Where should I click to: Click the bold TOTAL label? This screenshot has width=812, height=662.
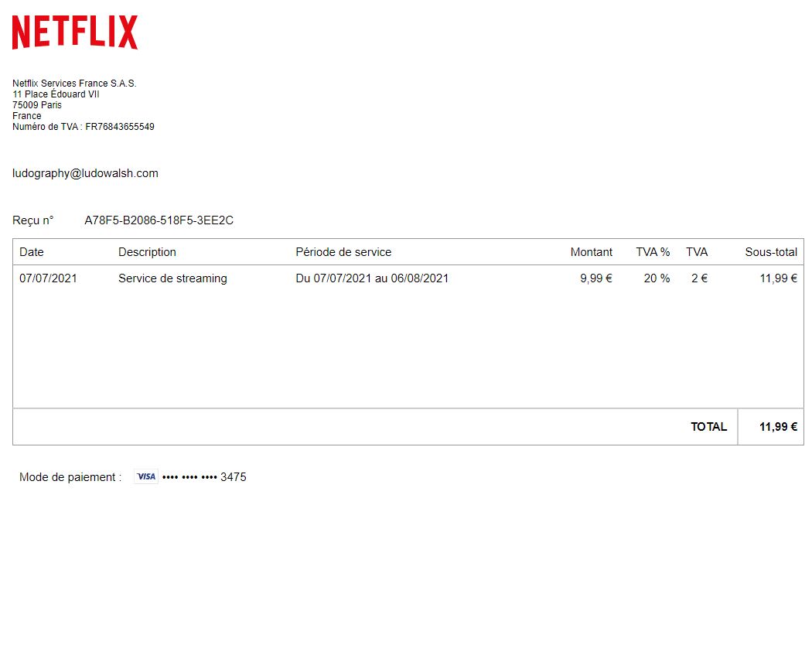(x=708, y=427)
